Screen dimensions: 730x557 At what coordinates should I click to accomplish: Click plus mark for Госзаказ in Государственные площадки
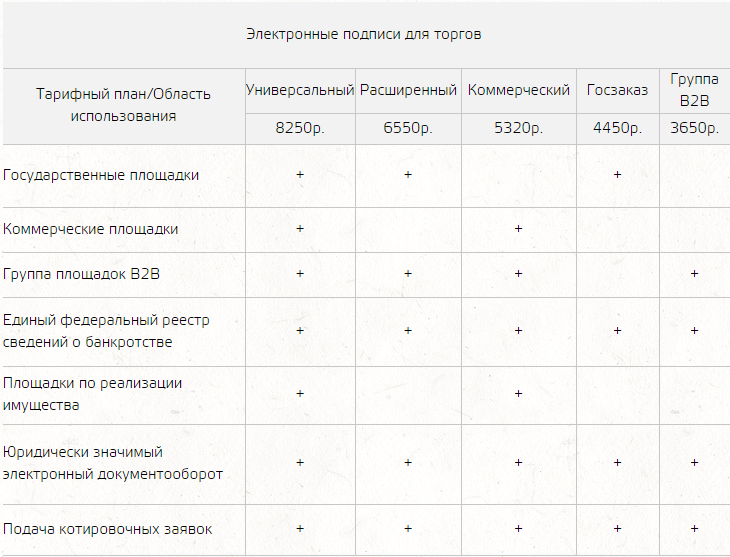(617, 175)
